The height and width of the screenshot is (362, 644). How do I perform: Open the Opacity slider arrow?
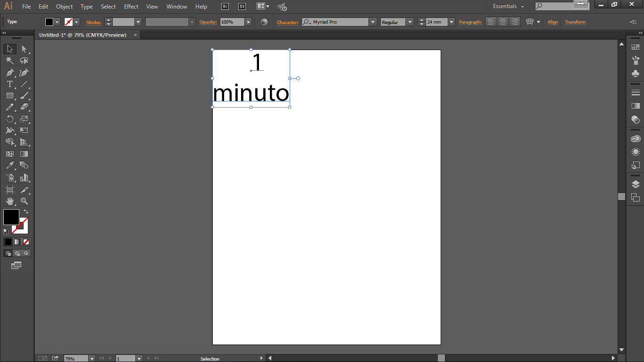pyautogui.click(x=249, y=22)
